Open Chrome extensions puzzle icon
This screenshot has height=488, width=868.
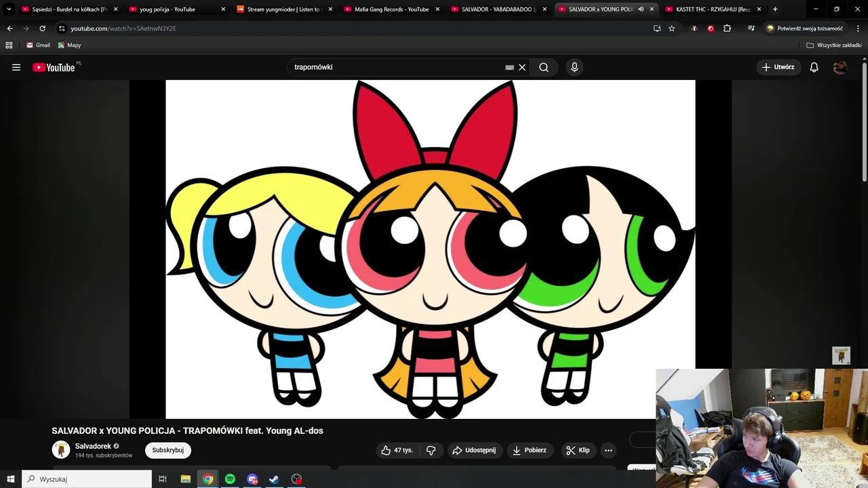pyautogui.click(x=727, y=28)
